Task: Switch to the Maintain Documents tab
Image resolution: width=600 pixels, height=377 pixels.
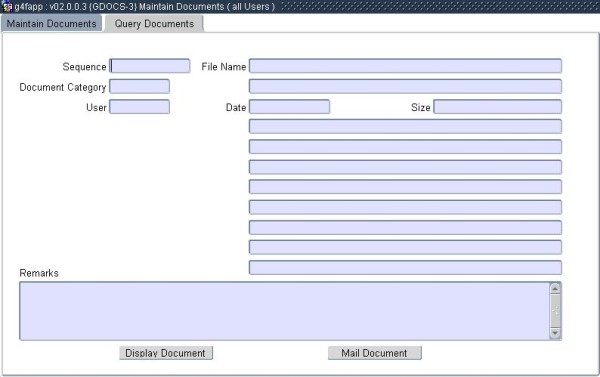Action: click(51, 23)
